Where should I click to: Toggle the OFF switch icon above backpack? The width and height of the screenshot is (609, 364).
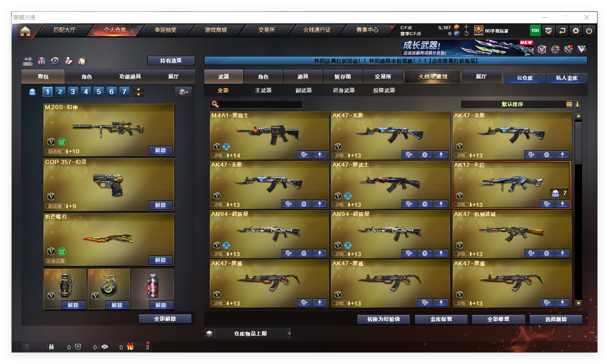(28, 61)
